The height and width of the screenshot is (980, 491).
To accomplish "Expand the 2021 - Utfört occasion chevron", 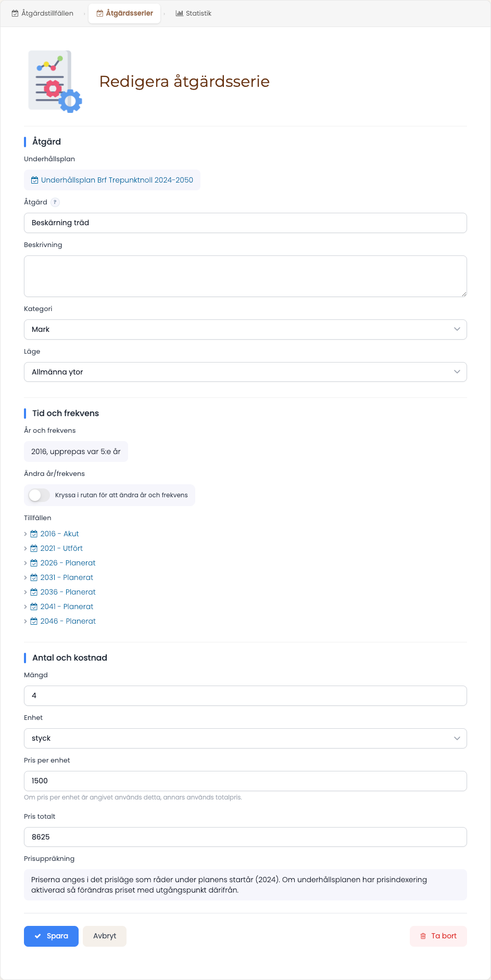I will coord(26,548).
